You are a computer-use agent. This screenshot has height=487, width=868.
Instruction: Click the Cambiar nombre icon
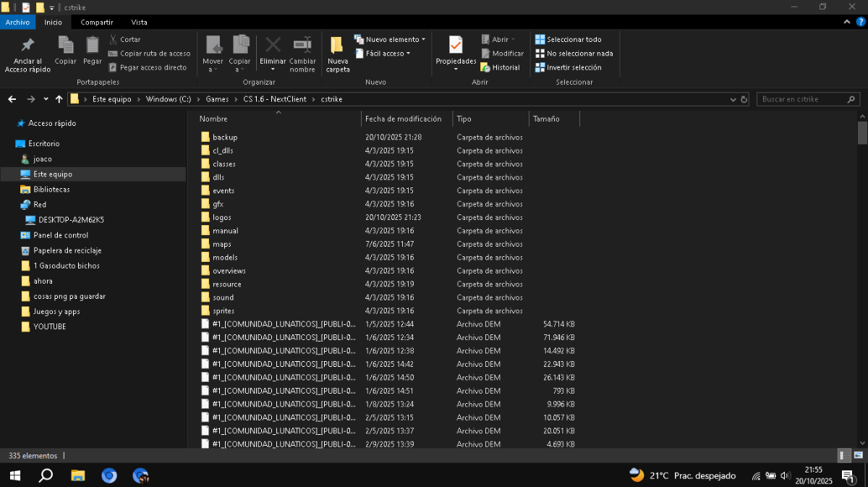[x=302, y=46]
